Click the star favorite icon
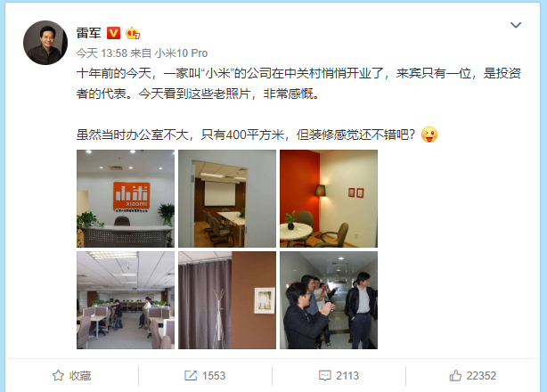547x392 pixels. click(x=58, y=376)
